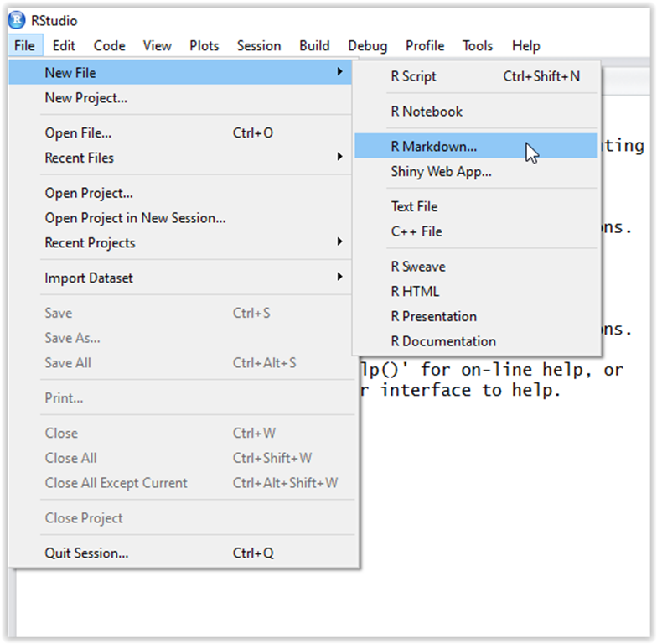The width and height of the screenshot is (657, 644).
Task: Create a new R Script
Action: 476,76
